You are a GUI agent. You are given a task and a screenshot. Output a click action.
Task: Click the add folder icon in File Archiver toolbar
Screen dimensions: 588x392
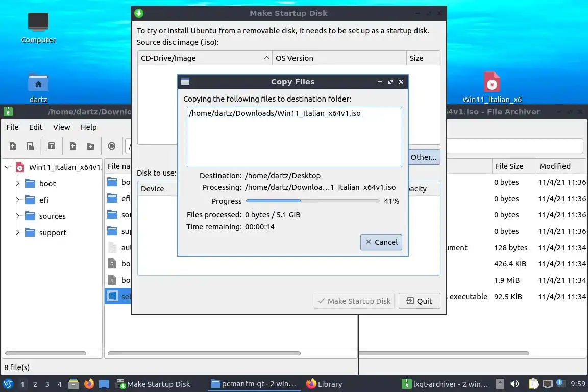pos(90,146)
